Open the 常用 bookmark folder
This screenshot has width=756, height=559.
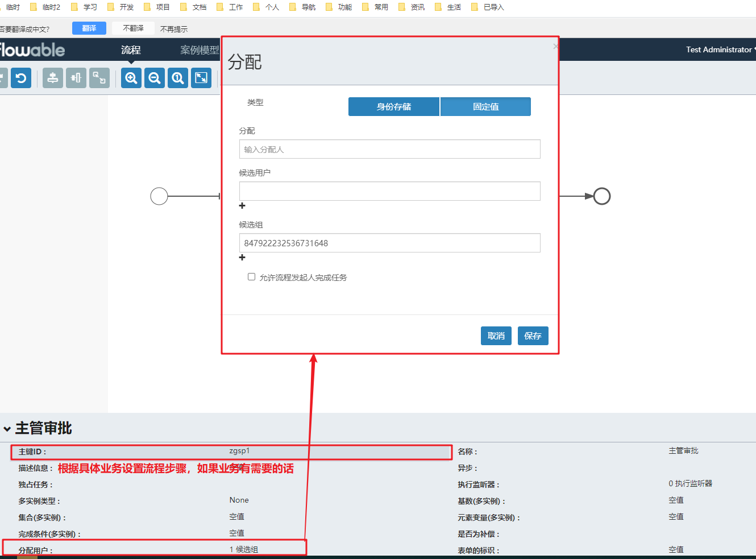pos(375,7)
